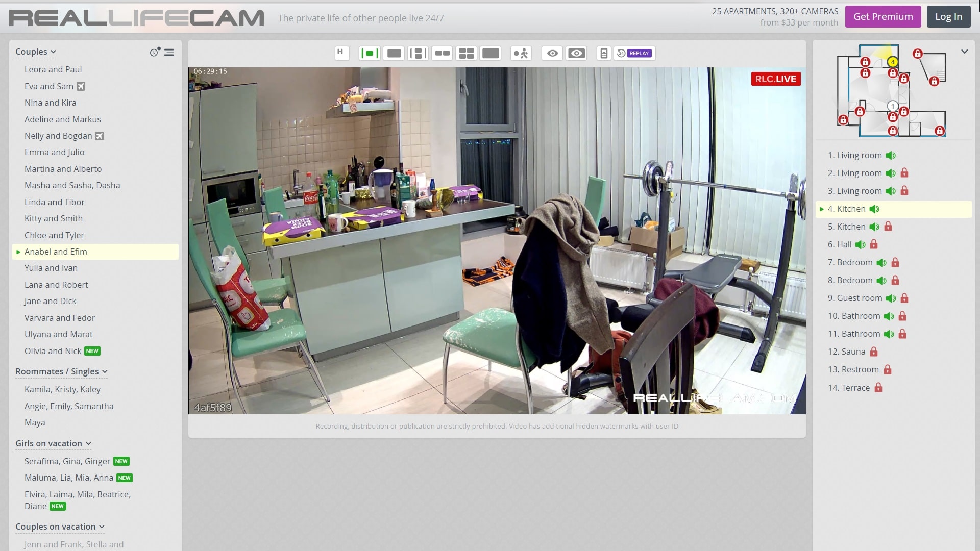Toggle the filled eye view mode

[x=576, y=53]
